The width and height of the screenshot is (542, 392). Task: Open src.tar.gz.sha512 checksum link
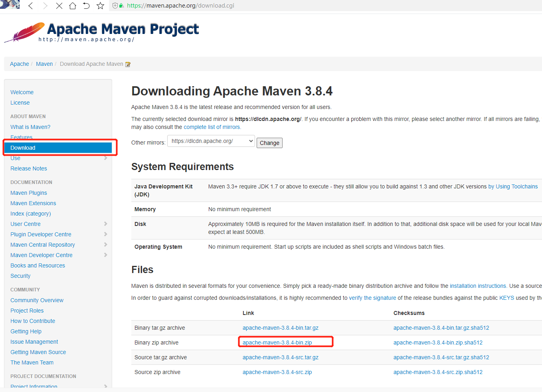pyautogui.click(x=441, y=357)
